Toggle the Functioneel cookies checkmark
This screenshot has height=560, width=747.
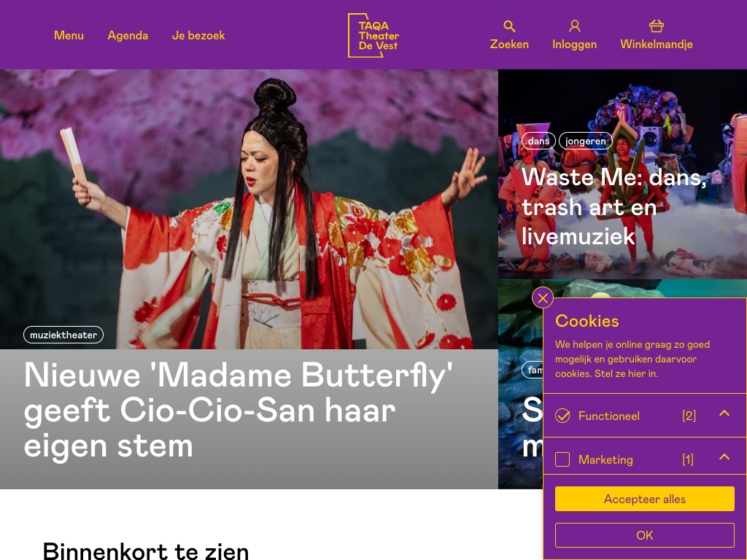562,416
